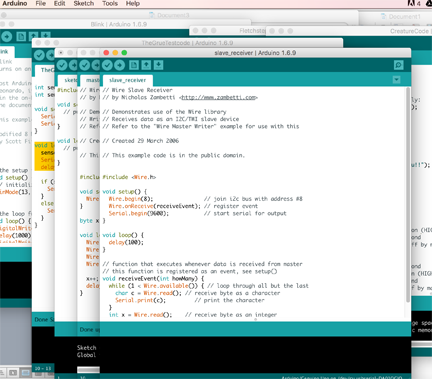Screen dimensions: 432x379
Task: Click the Upload button in the Blink window
Action: click(6, 36)
